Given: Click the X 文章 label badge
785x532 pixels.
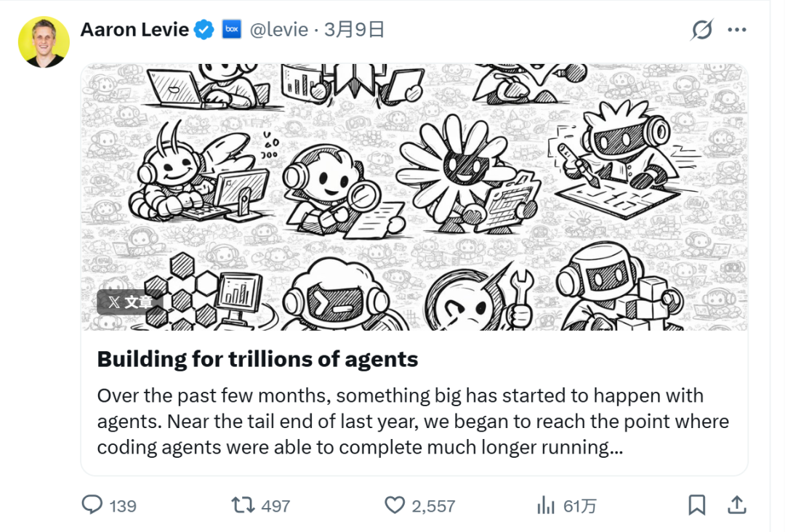Looking at the screenshot, I should coord(129,302).
